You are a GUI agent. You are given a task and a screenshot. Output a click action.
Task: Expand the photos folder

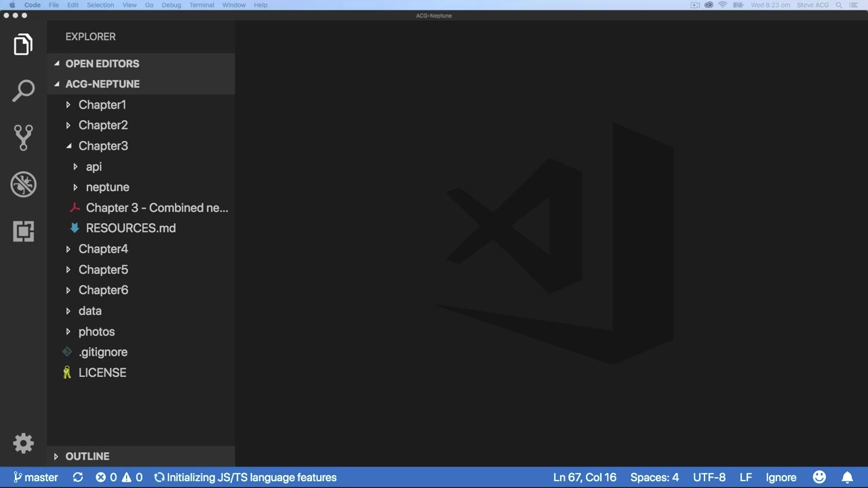[141, 331]
